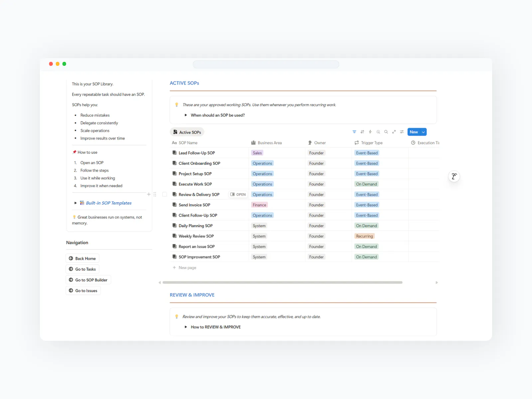Click page icon of Client Onboarding SOP
532x399 pixels.
coord(174,163)
